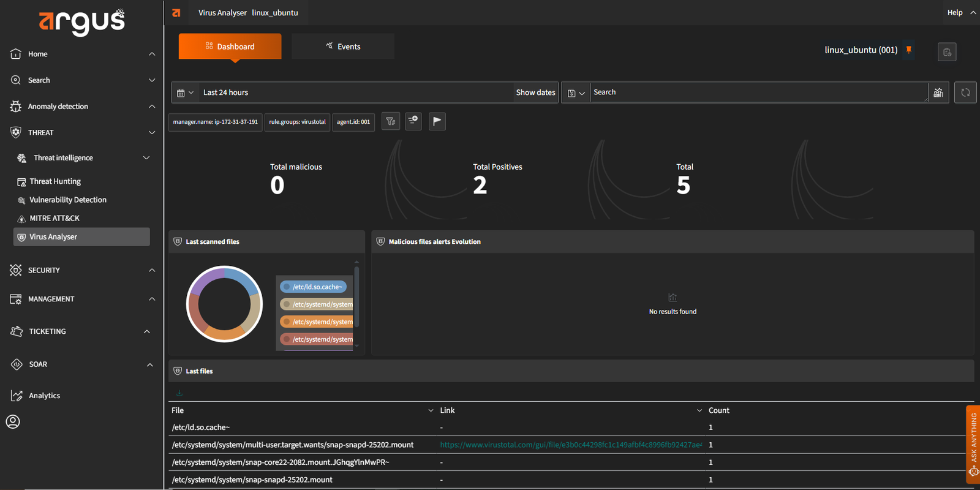Toggle the orange legend entry in the chart
Image resolution: width=980 pixels, height=490 pixels.
pos(317,322)
